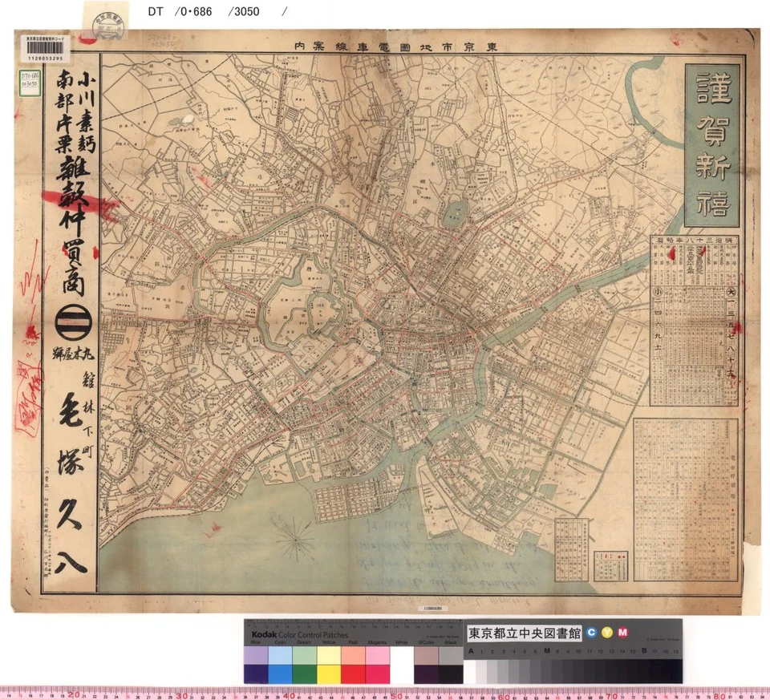The height and width of the screenshot is (700, 770).
Task: Click the ruler's 80 marking
Action: [x=719, y=696]
